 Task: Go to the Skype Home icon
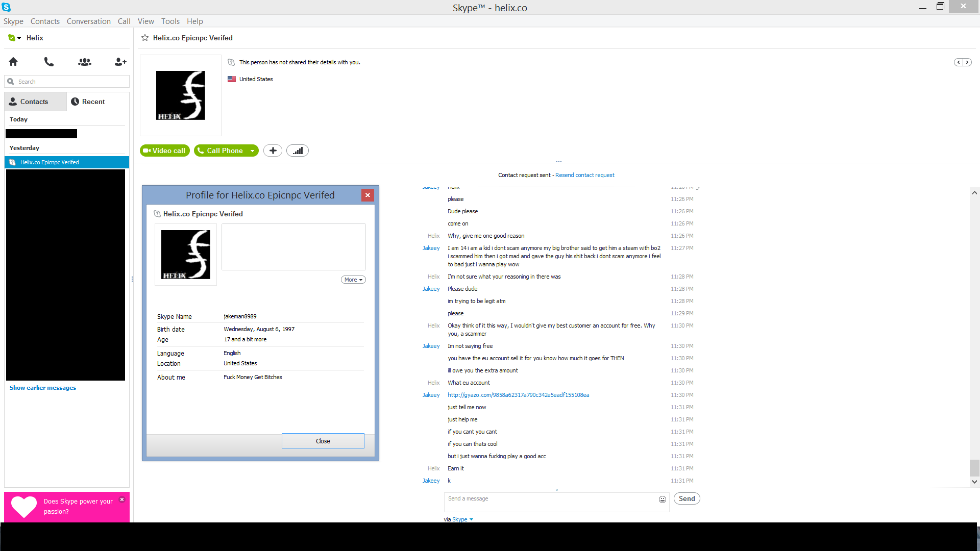coord(13,62)
